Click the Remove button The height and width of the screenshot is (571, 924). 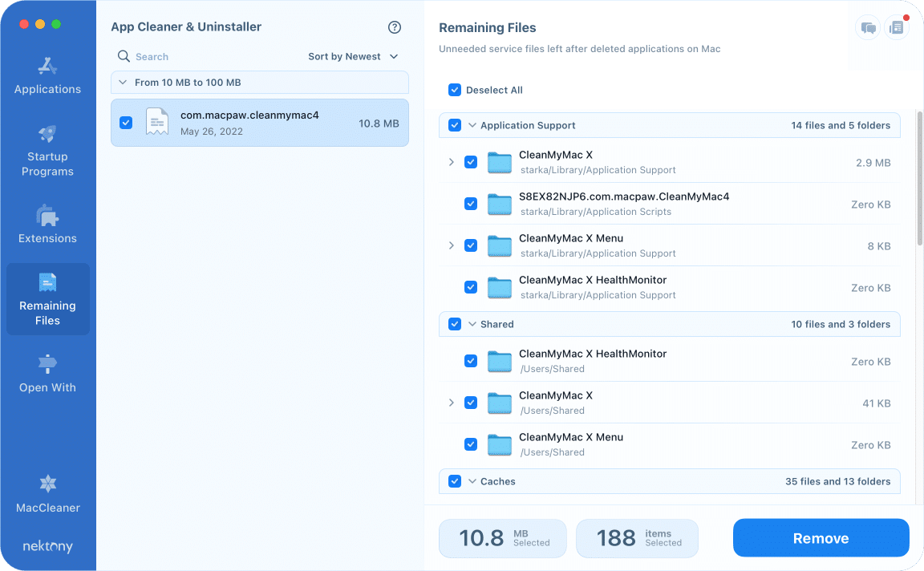821,538
